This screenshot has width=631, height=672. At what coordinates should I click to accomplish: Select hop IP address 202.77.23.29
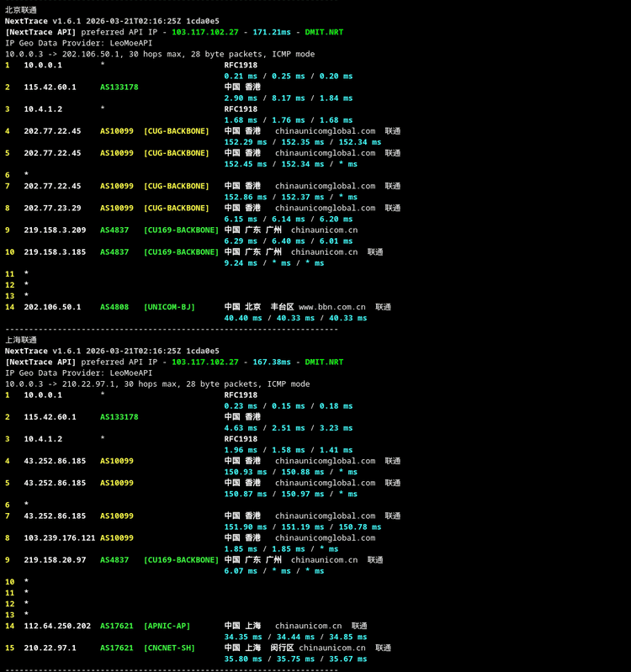pos(52,208)
